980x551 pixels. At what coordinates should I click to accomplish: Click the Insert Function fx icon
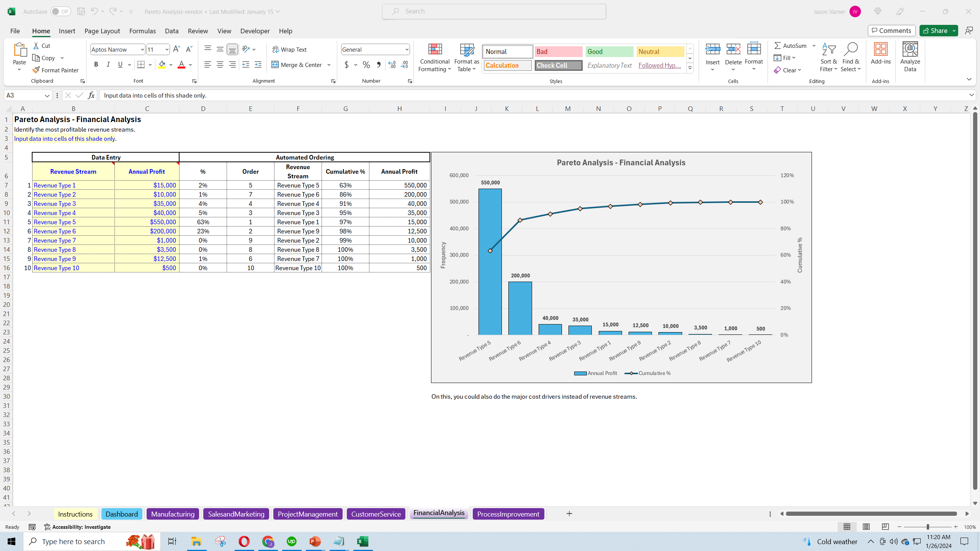[x=91, y=95]
